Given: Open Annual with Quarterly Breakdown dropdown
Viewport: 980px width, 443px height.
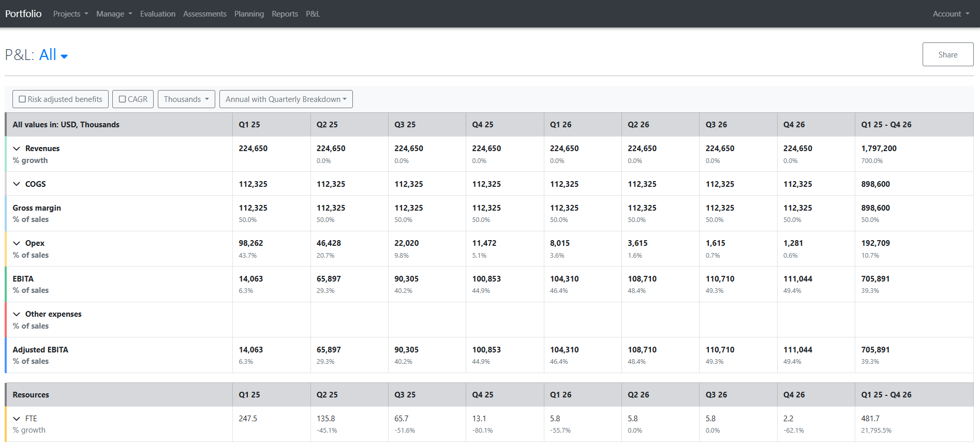Looking at the screenshot, I should click(x=286, y=99).
